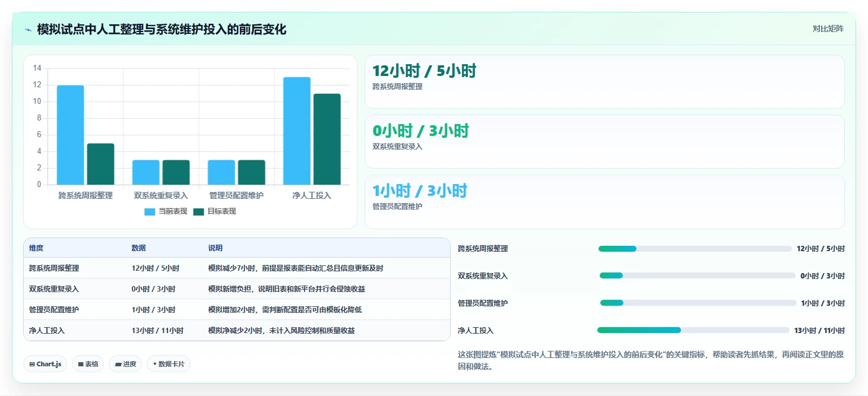Image resolution: width=868 pixels, height=396 pixels.
Task: Click the 跨系统周报整理 cell in the table
Action: click(x=54, y=268)
